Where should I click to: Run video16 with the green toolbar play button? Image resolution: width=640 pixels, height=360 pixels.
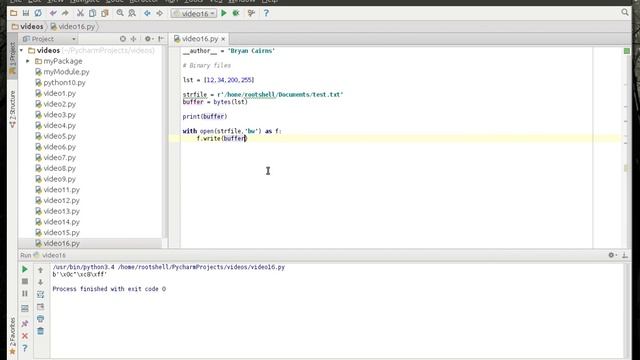point(224,13)
